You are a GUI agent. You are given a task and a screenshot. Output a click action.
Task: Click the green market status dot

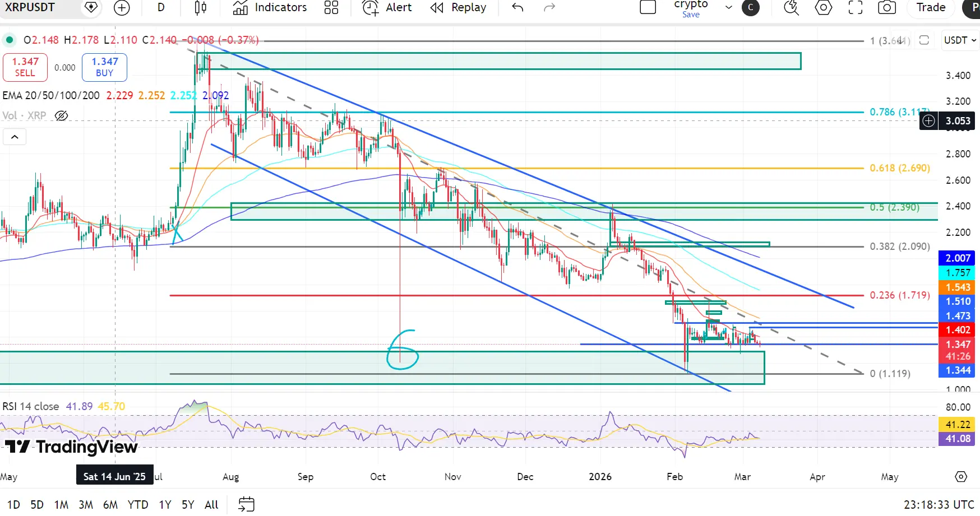coord(9,40)
